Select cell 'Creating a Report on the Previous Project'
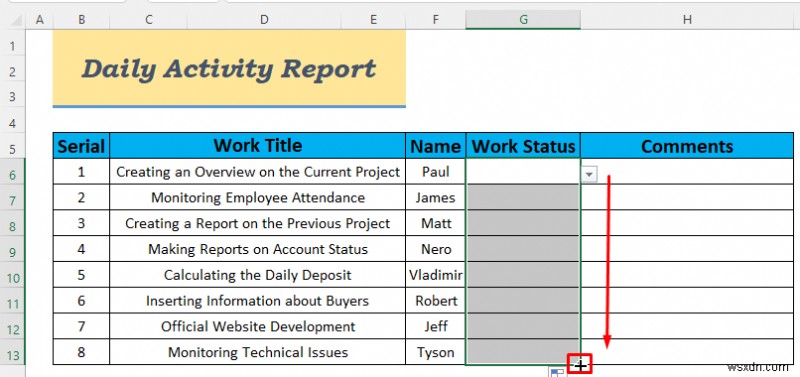Viewport: 800px width, 377px height. coord(258,223)
